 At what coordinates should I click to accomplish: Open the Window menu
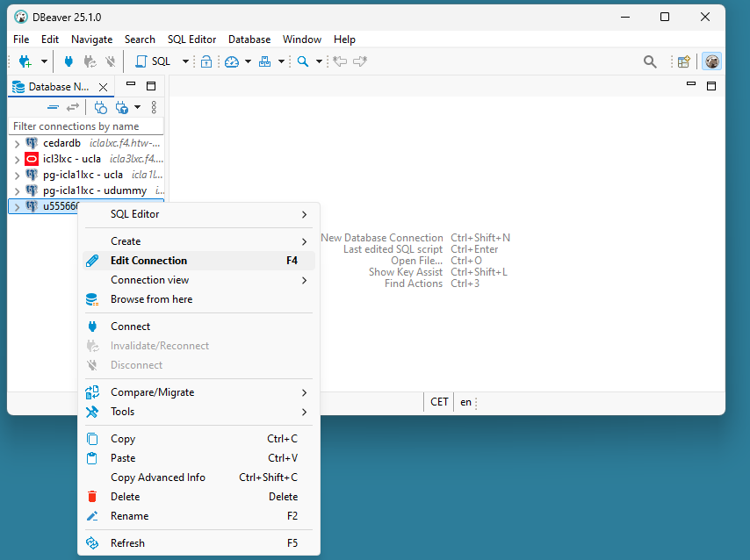pyautogui.click(x=302, y=39)
